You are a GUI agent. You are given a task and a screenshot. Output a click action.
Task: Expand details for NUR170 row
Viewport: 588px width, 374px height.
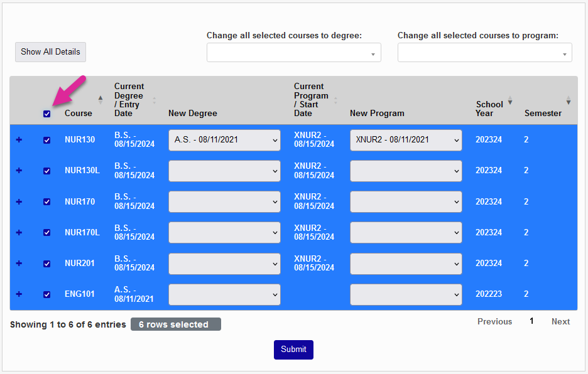point(18,201)
